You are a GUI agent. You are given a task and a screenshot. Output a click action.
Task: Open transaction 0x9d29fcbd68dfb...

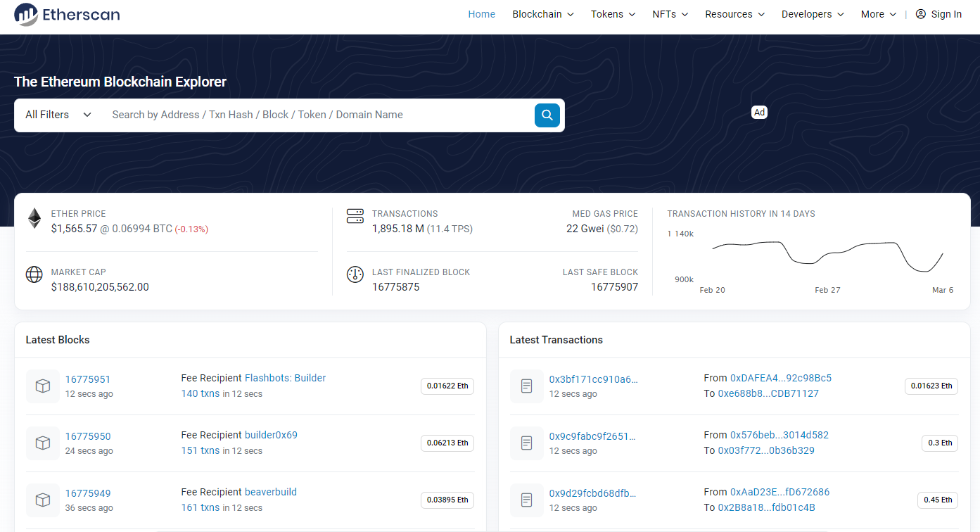pyautogui.click(x=593, y=493)
